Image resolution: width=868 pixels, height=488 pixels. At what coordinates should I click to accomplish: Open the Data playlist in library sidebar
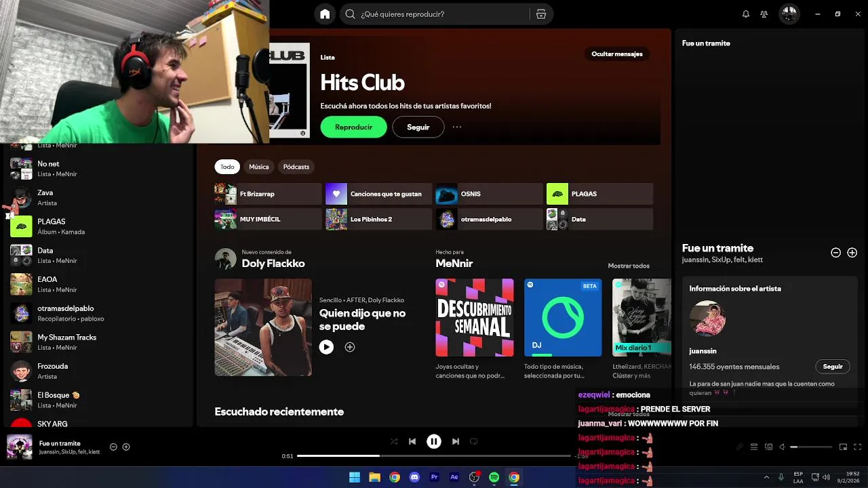click(x=98, y=256)
